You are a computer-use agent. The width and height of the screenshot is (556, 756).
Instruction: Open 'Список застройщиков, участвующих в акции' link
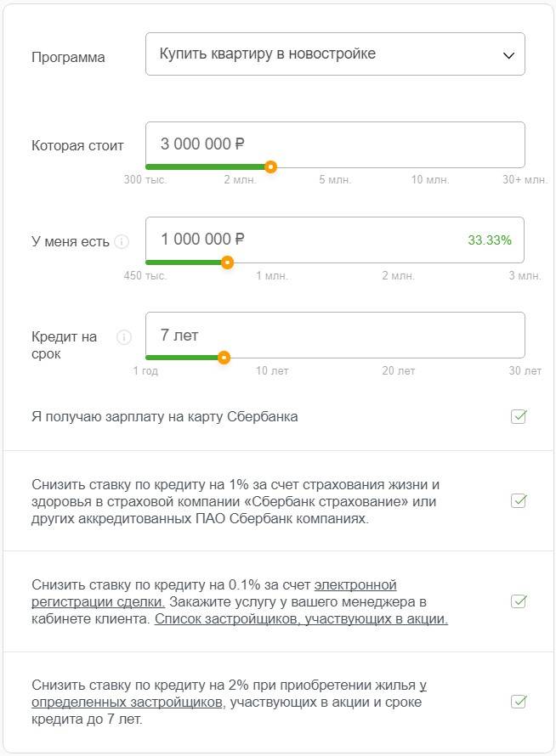[x=301, y=619]
